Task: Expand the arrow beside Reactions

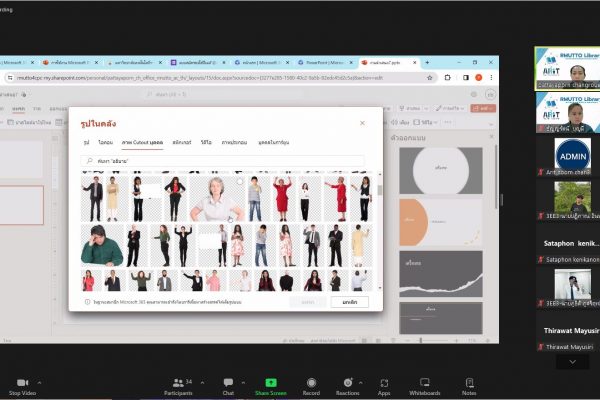Action: 360,382
